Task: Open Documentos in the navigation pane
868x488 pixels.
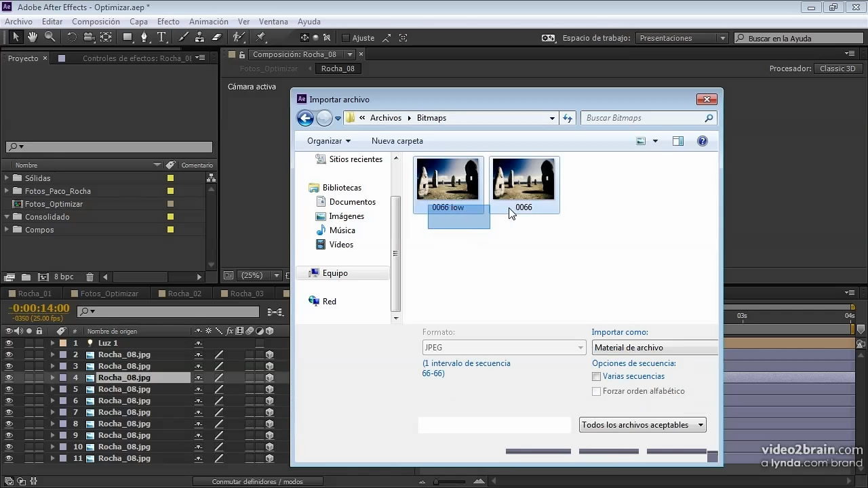Action: pos(352,202)
